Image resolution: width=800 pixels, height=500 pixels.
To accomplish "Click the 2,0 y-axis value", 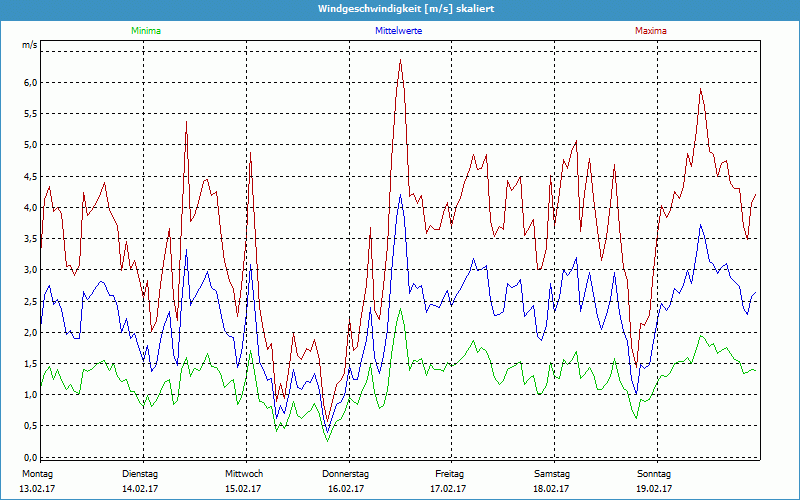I will 31,333.
